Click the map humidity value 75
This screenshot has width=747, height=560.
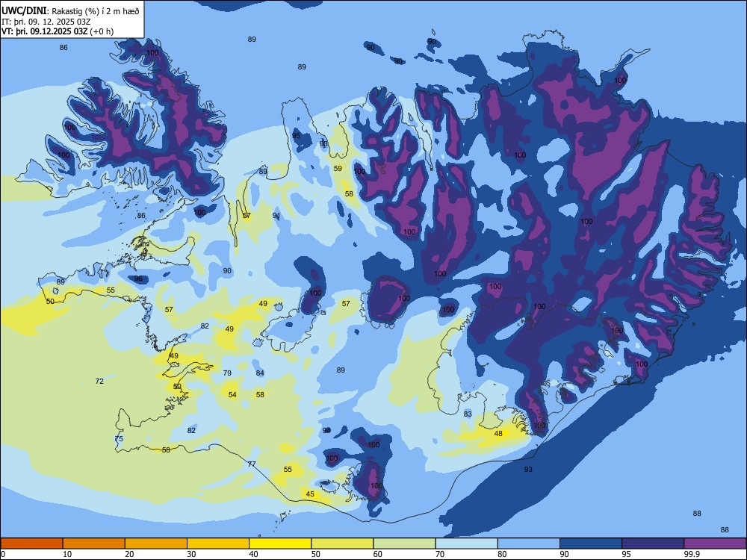pos(119,438)
